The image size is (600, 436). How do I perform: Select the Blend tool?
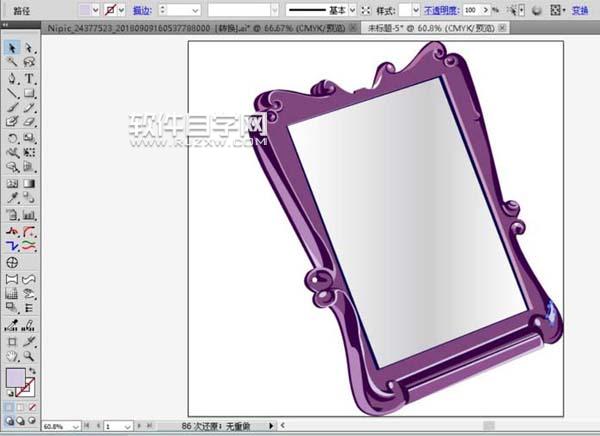(29, 198)
